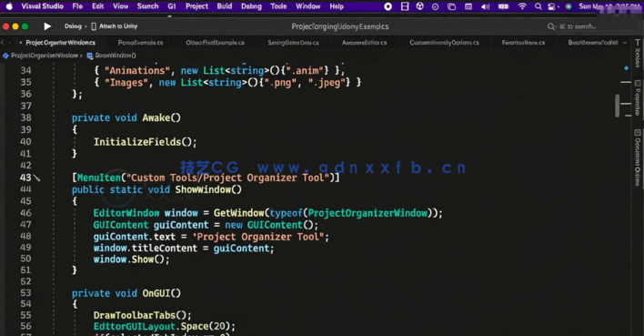
Task: Click the small target circle icon in the menu bar
Action: coord(436,6)
